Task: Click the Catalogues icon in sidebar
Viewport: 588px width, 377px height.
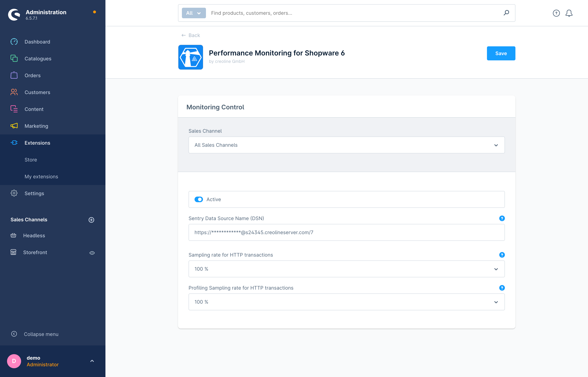Action: 14,58
